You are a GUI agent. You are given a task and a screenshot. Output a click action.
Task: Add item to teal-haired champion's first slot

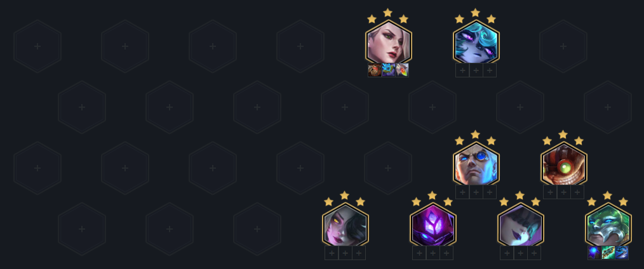pos(462,70)
